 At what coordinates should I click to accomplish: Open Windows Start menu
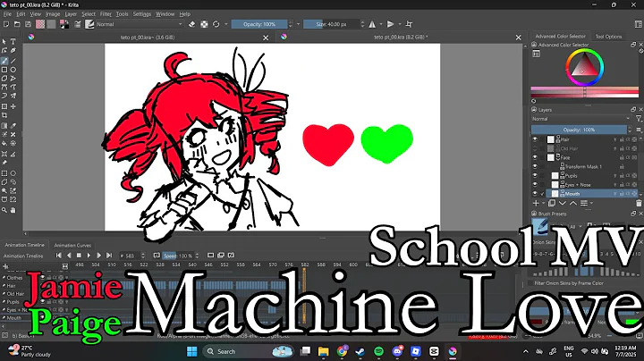coord(191,351)
